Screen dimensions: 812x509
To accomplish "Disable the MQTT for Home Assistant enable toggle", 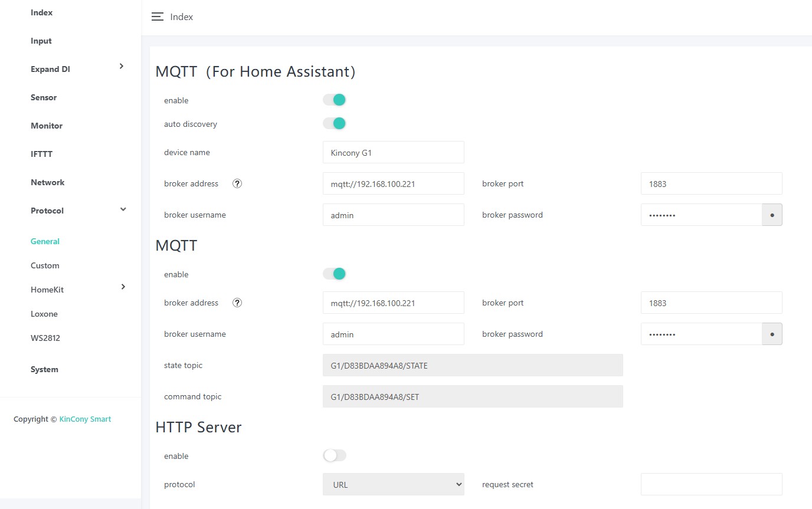I will point(335,100).
